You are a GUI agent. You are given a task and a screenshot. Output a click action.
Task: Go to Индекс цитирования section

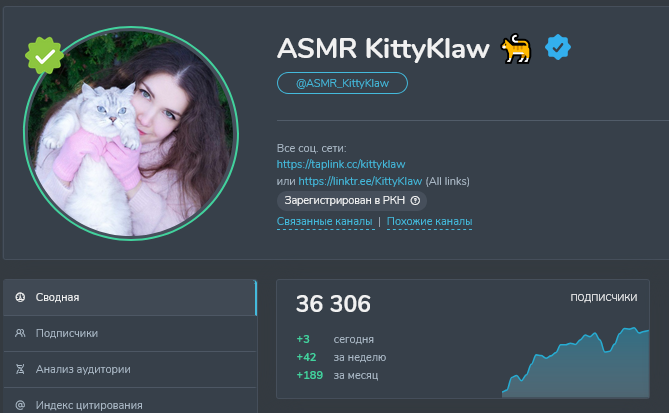tap(130, 404)
